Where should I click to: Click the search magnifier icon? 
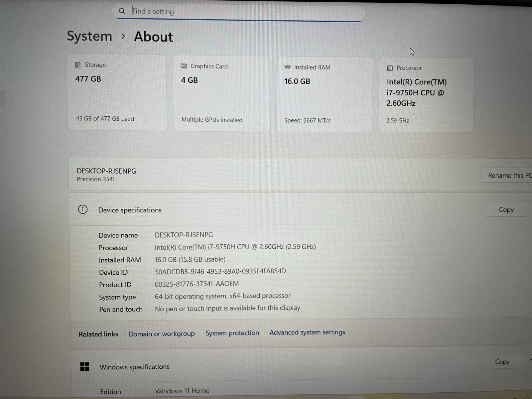(x=122, y=11)
